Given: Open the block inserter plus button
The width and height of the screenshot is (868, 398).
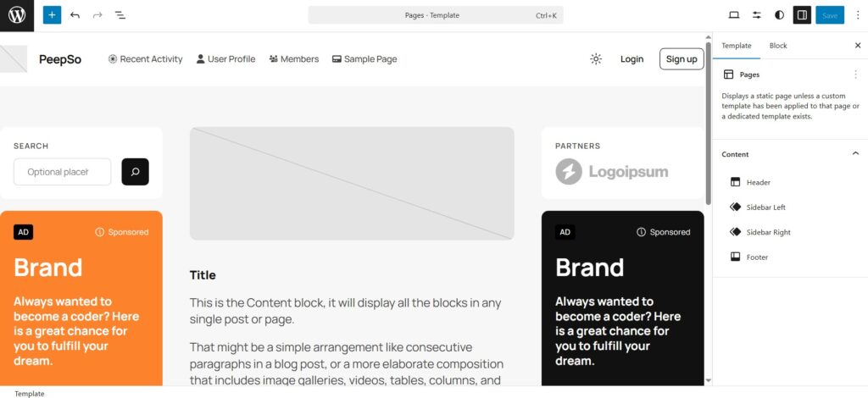Looking at the screenshot, I should (52, 15).
